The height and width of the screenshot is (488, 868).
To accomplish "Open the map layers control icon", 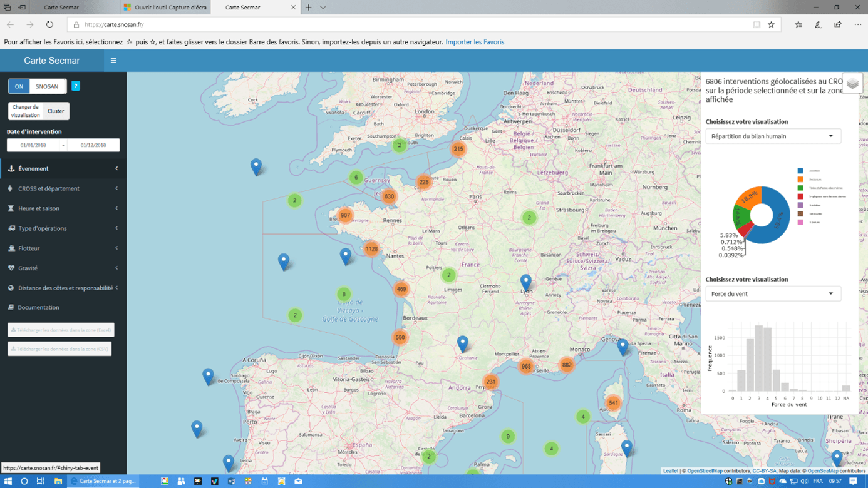I will pos(852,84).
